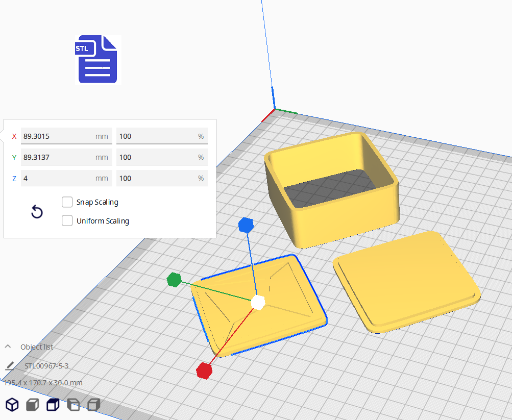Image resolution: width=512 pixels, height=420 pixels.
Task: Select the Front view camera icon
Action: tap(33, 405)
